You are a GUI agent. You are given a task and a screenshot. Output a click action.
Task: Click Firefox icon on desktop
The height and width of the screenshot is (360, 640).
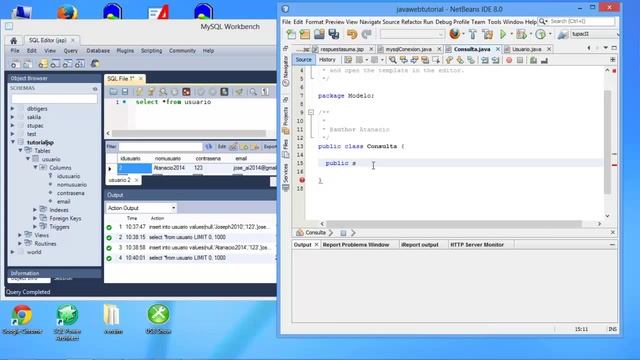(x=67, y=11)
